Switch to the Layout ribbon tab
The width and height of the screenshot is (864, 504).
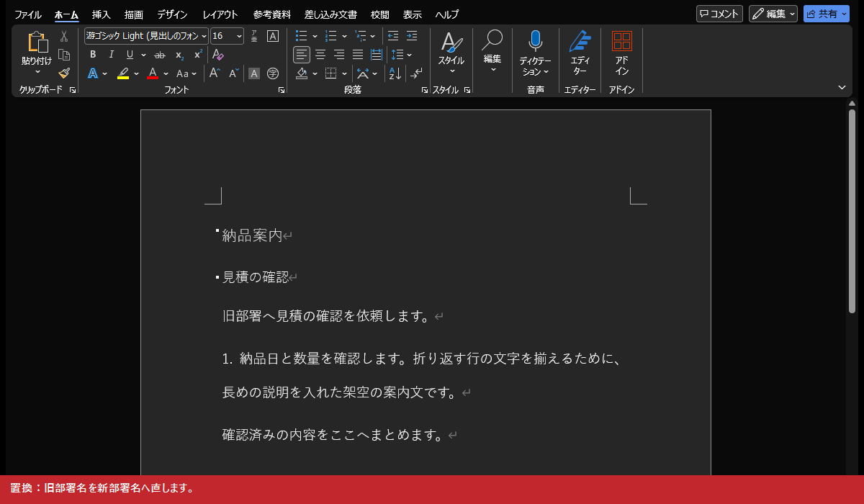click(220, 14)
